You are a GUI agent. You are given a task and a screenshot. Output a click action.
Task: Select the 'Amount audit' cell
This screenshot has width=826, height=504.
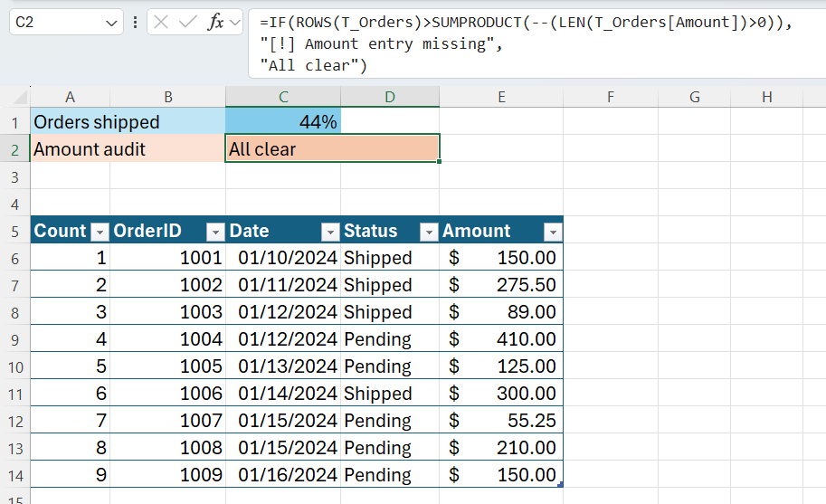(128, 149)
